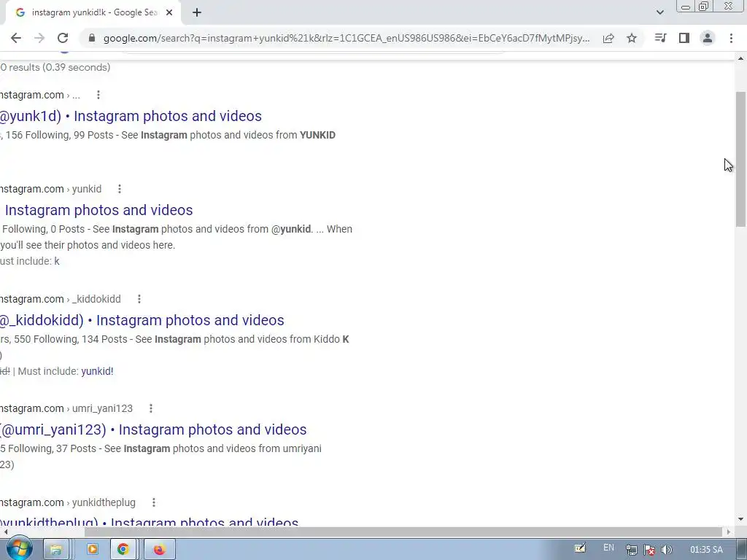The height and width of the screenshot is (560, 747).
Task: Open the @_kiddokidd Instagram result link
Action: pyautogui.click(x=142, y=320)
